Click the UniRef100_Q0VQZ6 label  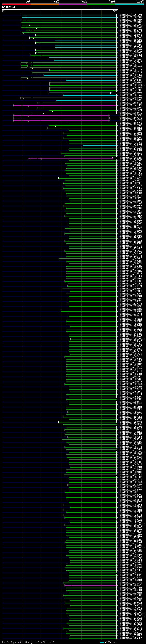click(x=131, y=585)
